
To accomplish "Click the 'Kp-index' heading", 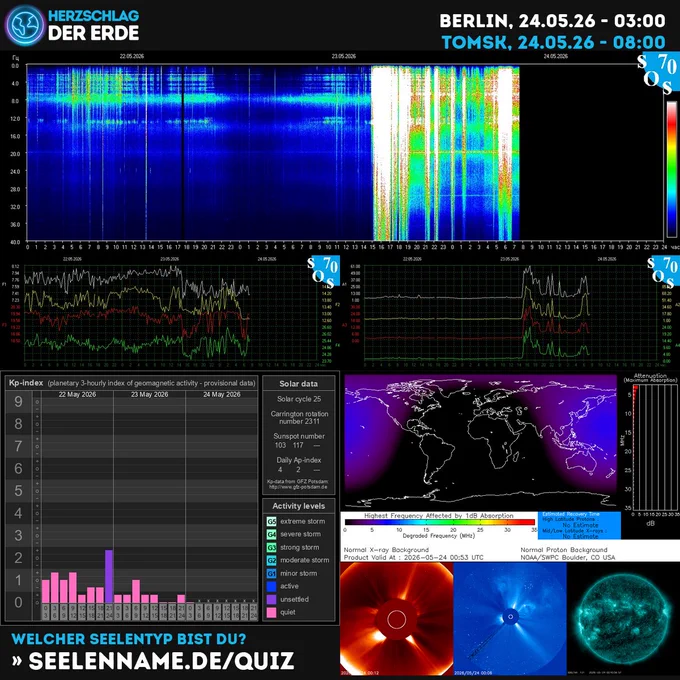I will coord(26,383).
